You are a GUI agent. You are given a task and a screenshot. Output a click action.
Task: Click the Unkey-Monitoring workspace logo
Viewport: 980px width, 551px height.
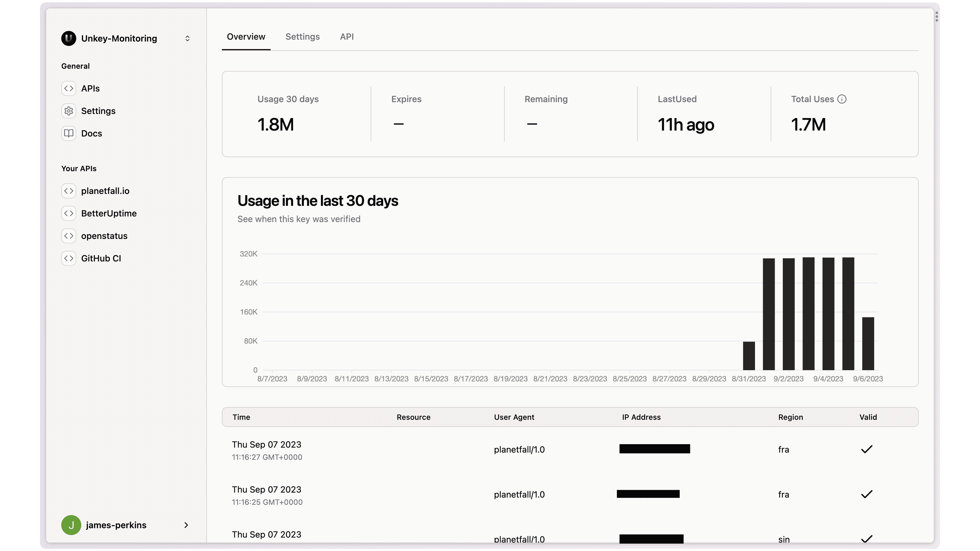(x=68, y=38)
